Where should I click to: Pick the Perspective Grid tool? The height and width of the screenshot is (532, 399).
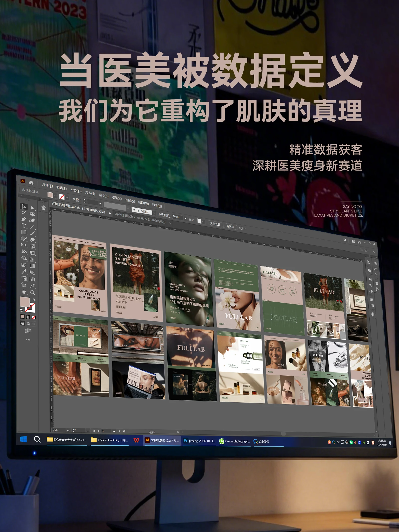click(32, 259)
